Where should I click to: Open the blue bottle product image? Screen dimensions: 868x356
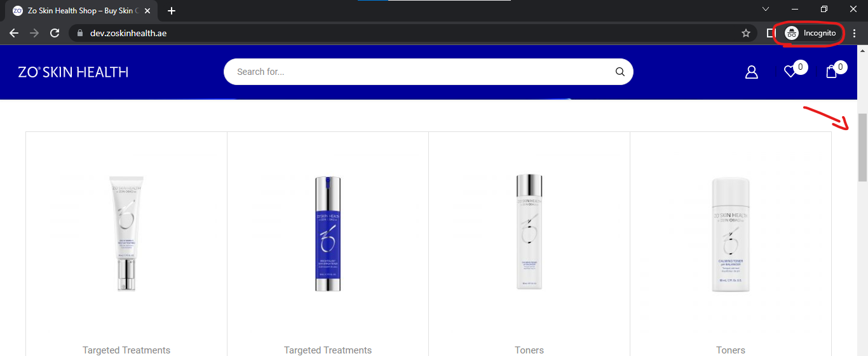[x=328, y=234]
